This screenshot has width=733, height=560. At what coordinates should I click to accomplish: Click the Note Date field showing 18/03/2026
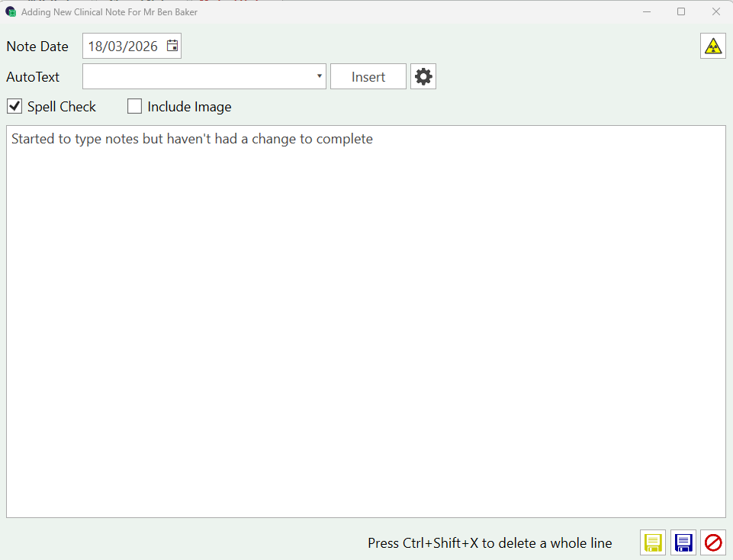point(123,47)
